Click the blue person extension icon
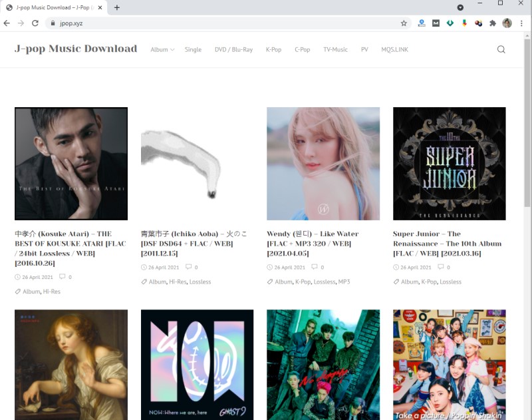 pyautogui.click(x=422, y=23)
